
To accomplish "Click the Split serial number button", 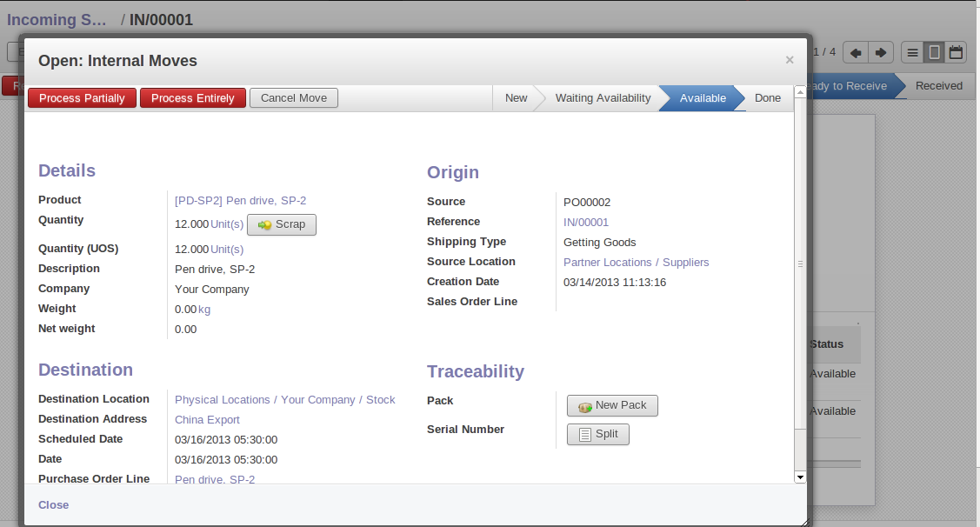I will tap(597, 434).
